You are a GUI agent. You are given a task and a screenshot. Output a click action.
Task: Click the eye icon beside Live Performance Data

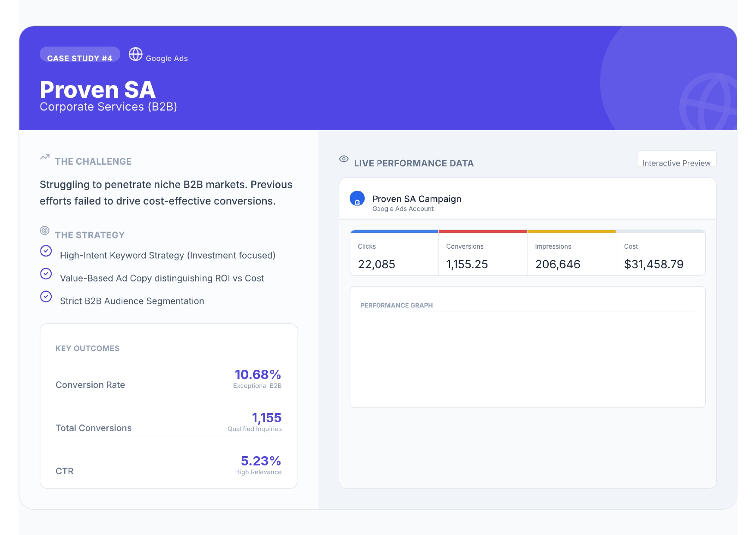tap(344, 159)
